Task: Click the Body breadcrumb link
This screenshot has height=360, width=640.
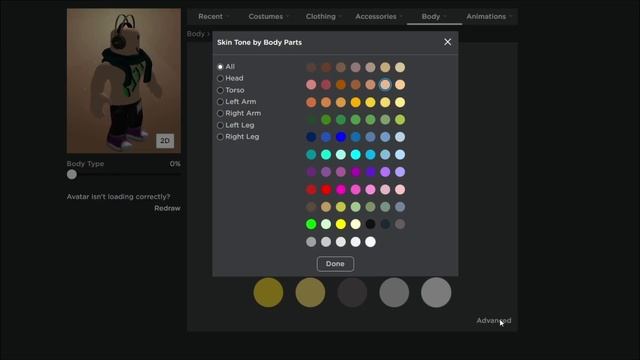Action: click(196, 34)
